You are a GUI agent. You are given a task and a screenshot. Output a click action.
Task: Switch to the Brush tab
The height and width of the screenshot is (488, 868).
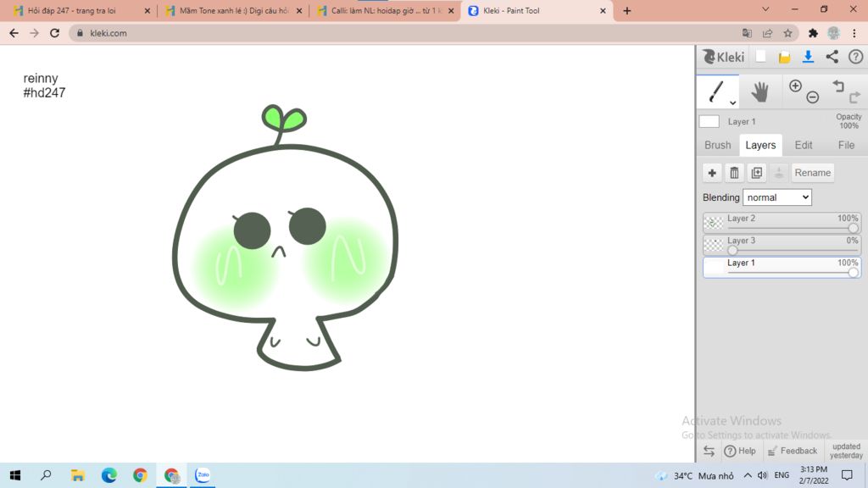pyautogui.click(x=717, y=145)
